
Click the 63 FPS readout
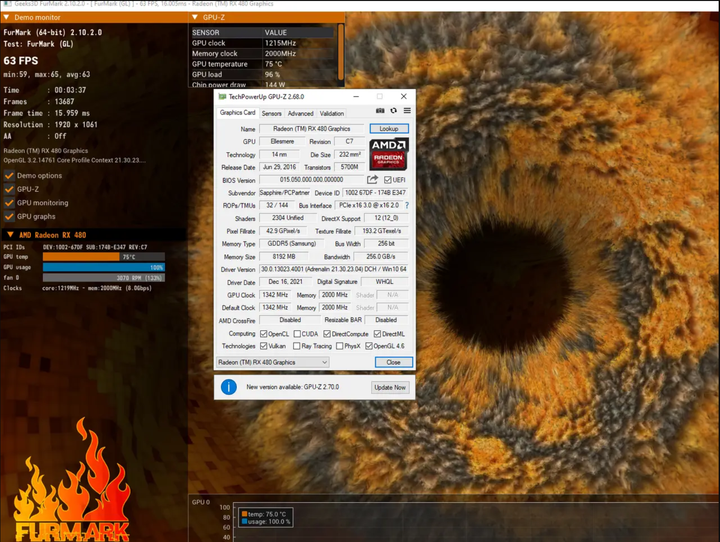tap(21, 61)
